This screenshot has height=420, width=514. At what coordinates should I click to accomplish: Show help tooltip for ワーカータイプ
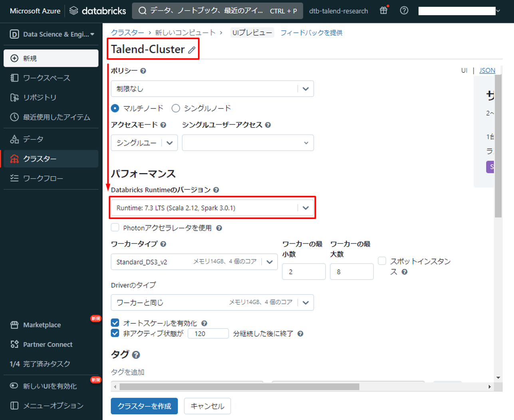[163, 244]
